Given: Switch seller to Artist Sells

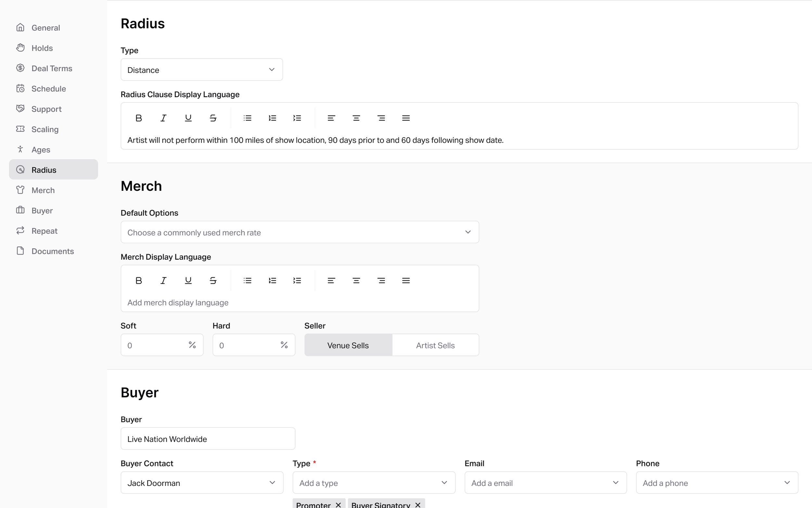Looking at the screenshot, I should 435,345.
